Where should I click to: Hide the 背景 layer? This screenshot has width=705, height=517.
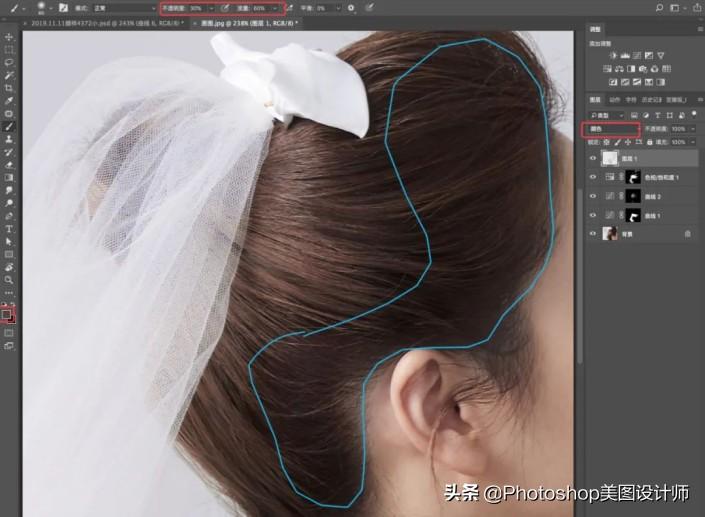[592, 233]
